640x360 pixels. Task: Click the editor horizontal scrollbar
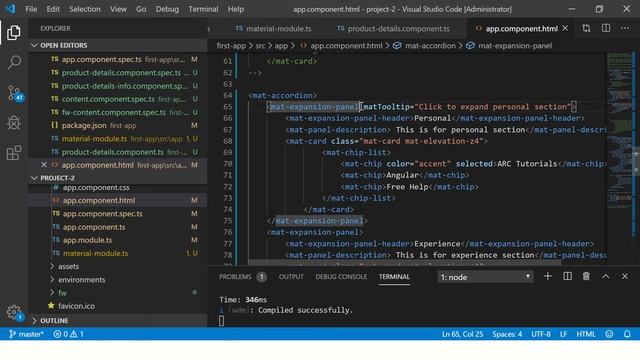pyautogui.click(x=404, y=262)
